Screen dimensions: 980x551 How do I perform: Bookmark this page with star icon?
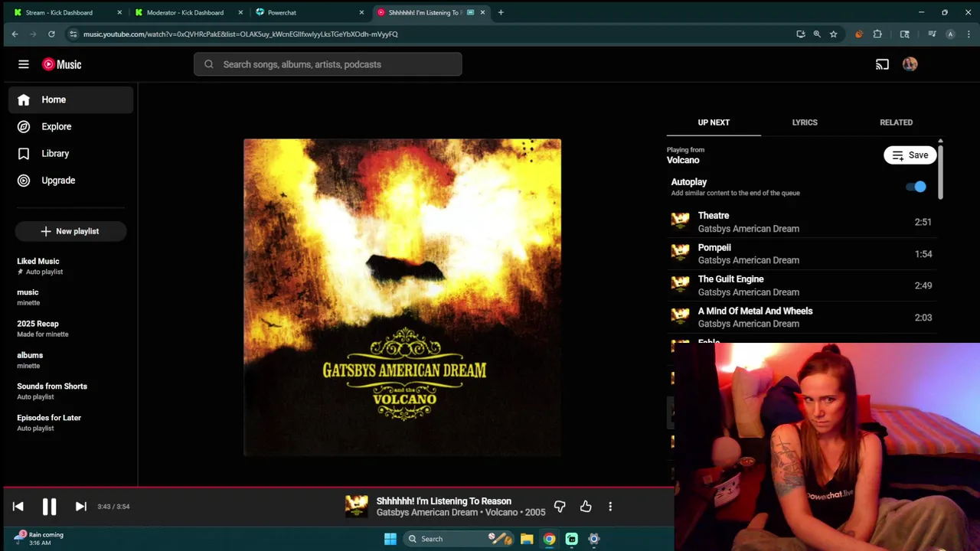point(833,34)
